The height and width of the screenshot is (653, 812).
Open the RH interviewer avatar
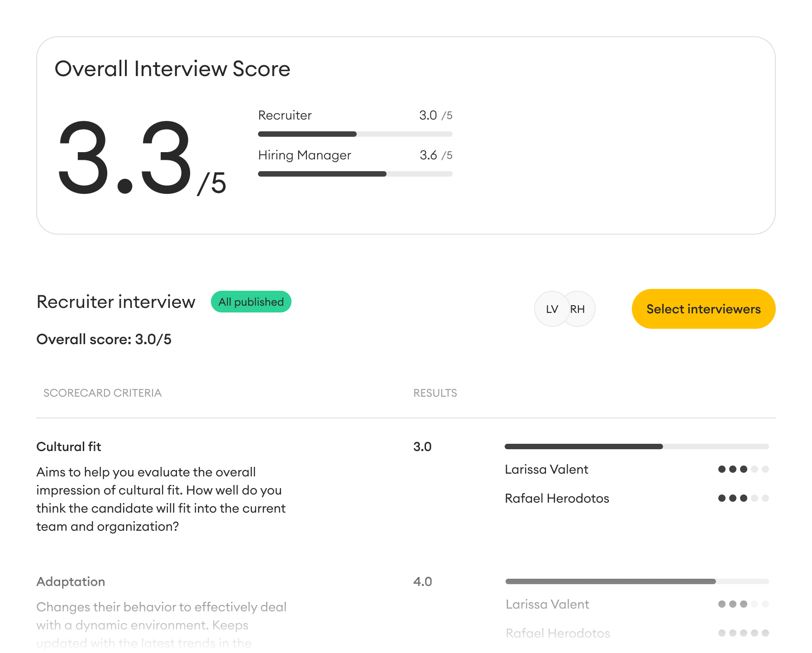click(578, 309)
